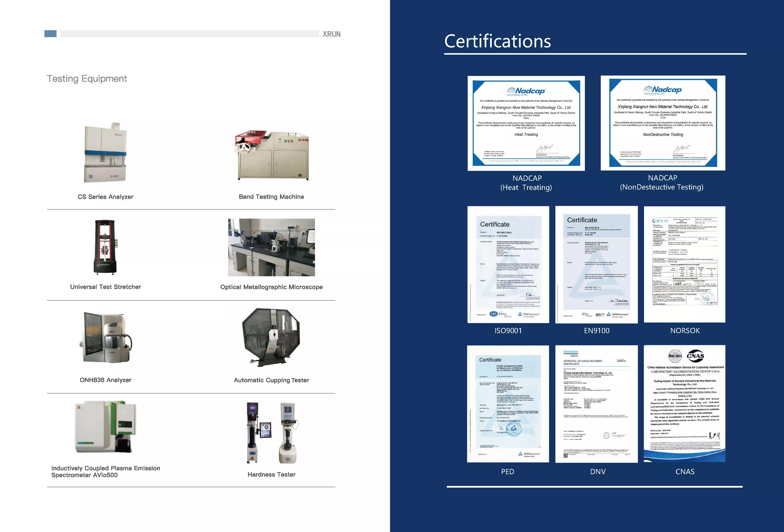Image resolution: width=784 pixels, height=532 pixels.
Task: Click the Certifications heading
Action: click(x=498, y=41)
